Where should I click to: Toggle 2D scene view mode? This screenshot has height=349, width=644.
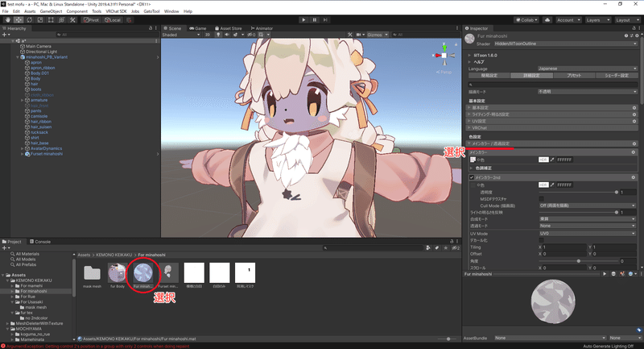(208, 35)
